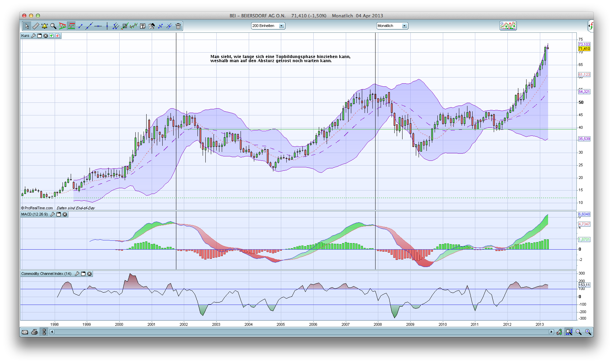The width and height of the screenshot is (613, 364).
Task: Click the 61,123 price axis label
Action: pos(584,74)
